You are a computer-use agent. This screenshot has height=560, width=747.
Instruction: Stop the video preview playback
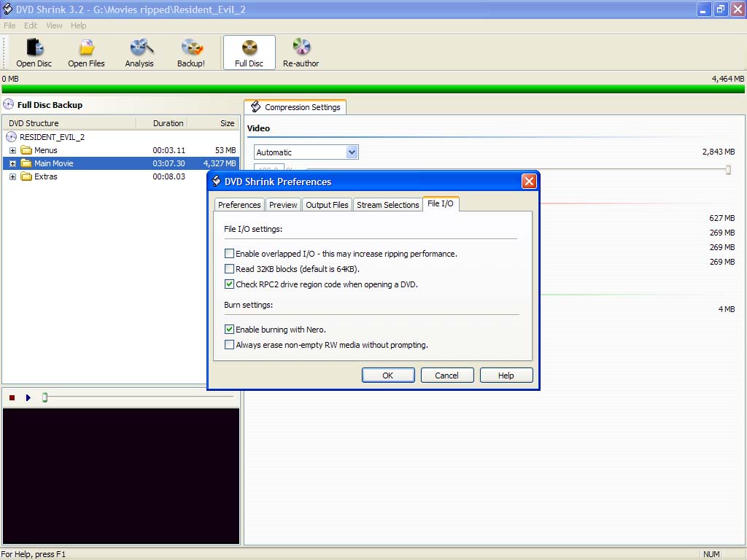tap(12, 397)
